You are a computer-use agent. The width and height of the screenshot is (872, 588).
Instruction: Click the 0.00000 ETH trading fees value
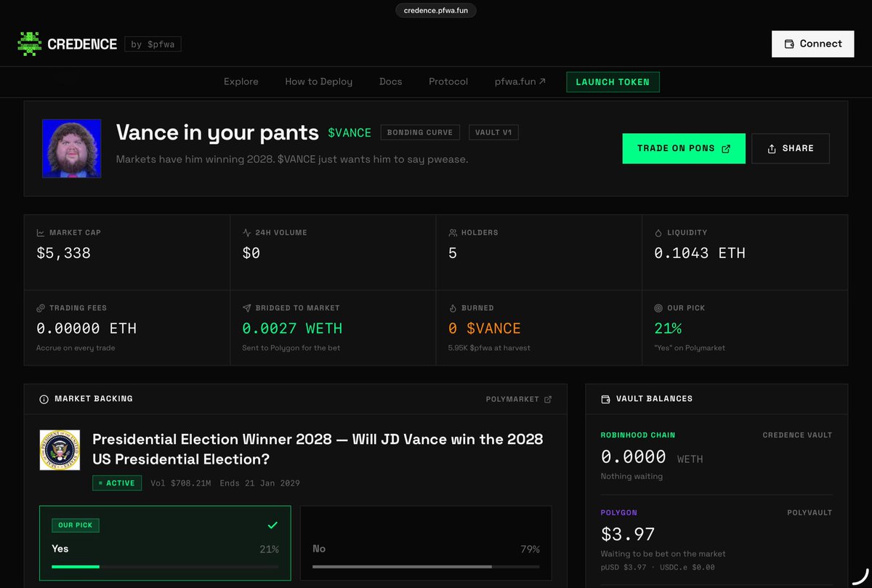coord(86,329)
